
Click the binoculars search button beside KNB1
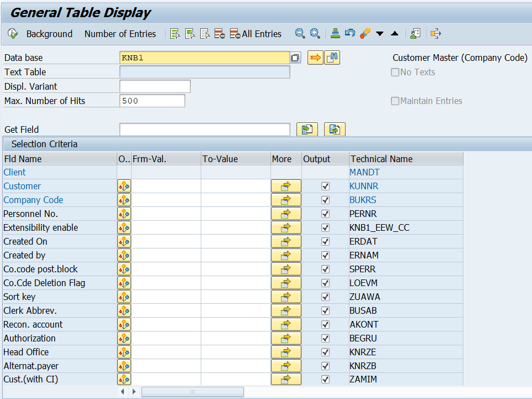[x=332, y=58]
